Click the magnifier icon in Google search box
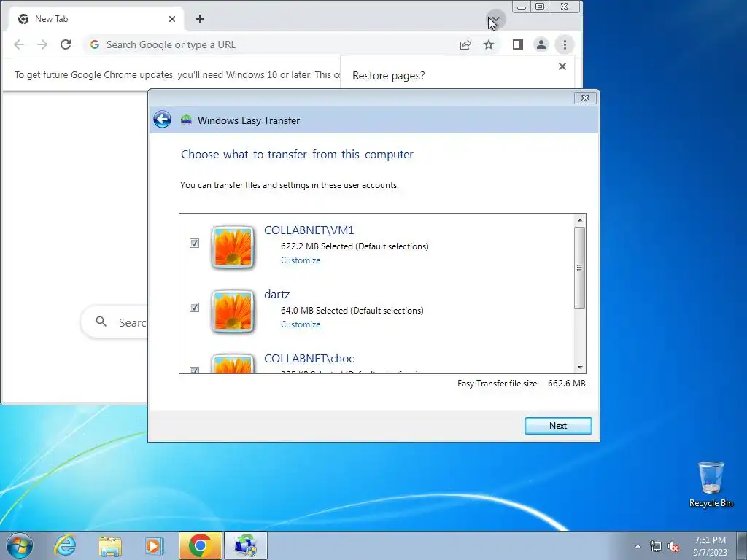This screenshot has width=747, height=560. [x=101, y=322]
